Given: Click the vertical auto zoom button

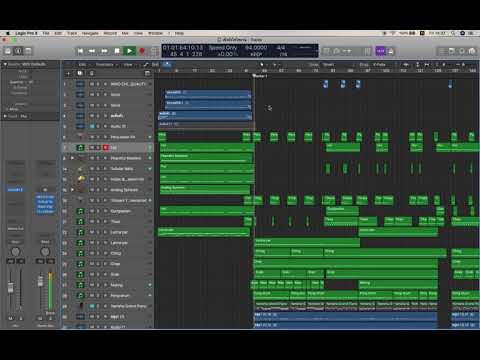Looking at the screenshot, I should click(417, 64).
